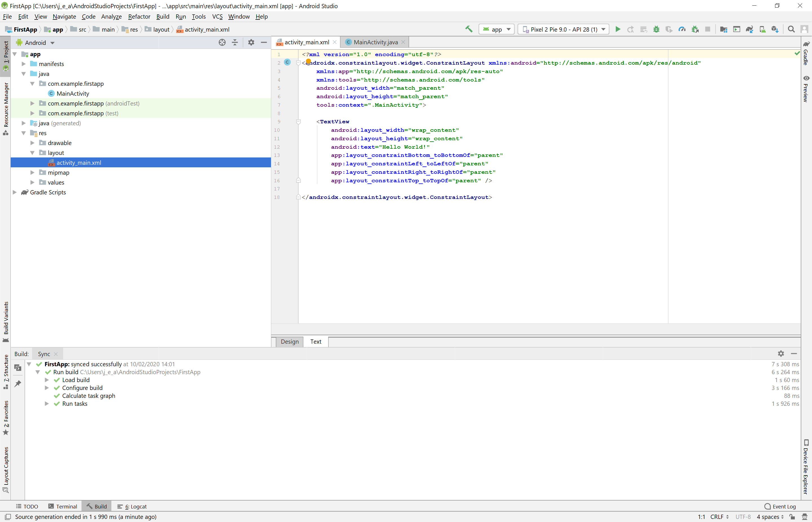Open the VCS menu
The width and height of the screenshot is (812, 522).
(x=217, y=16)
